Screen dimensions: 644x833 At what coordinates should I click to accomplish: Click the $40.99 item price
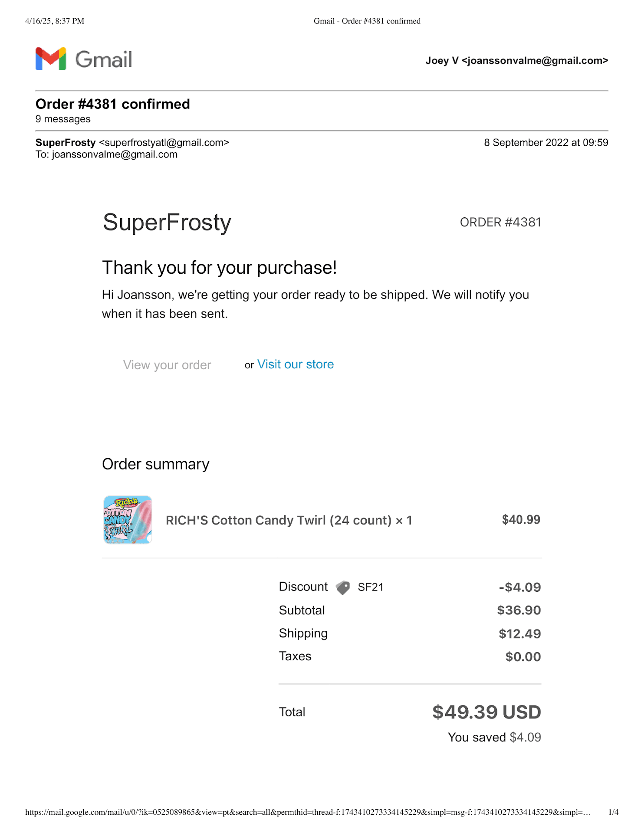coord(521,520)
